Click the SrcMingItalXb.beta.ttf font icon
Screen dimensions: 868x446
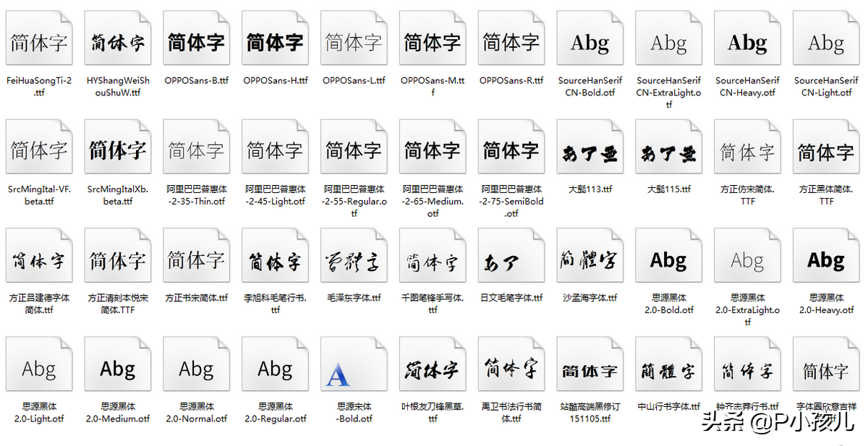118,147
